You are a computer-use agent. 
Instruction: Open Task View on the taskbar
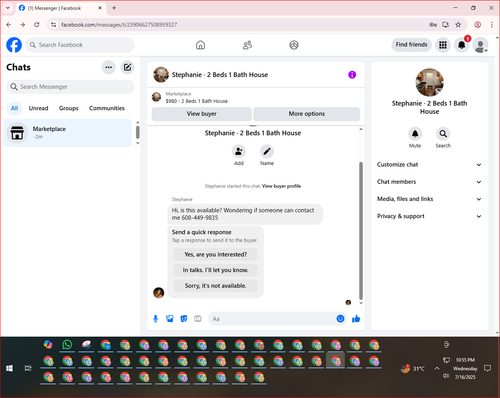pos(28,368)
